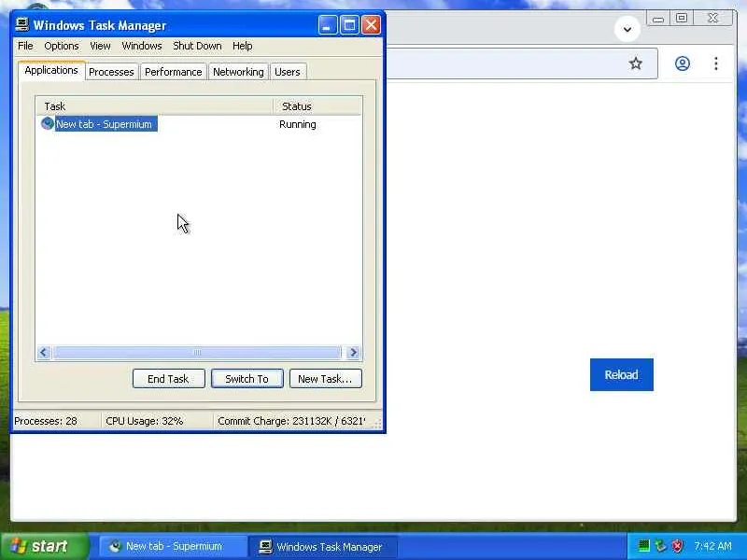747x560 pixels.
Task: Switch to the Performance tab
Action: click(174, 72)
